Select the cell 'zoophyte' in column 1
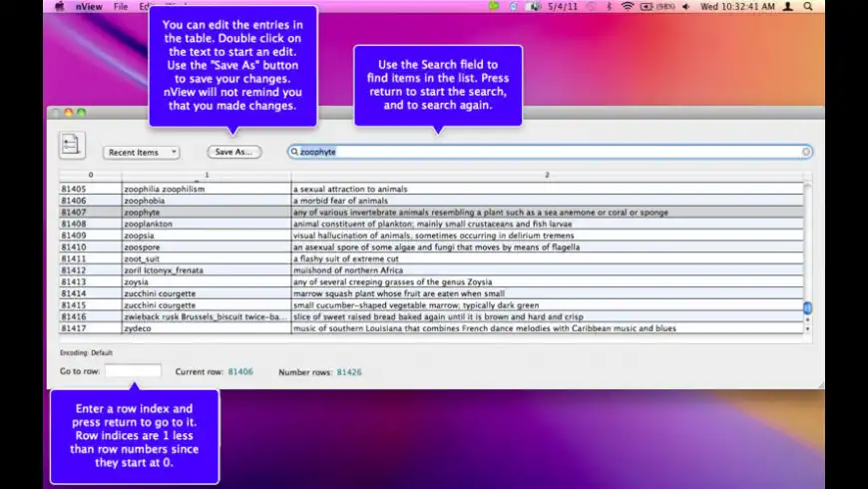 207,213
